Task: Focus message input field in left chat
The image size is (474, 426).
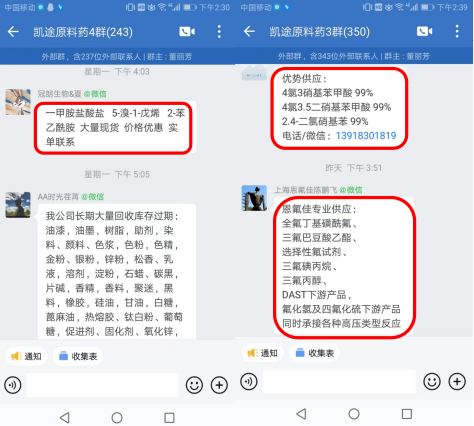Action: (103, 385)
